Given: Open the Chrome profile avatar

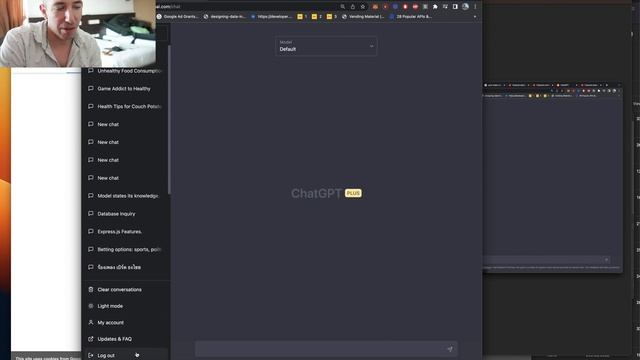Looking at the screenshot, I should pos(465,7).
